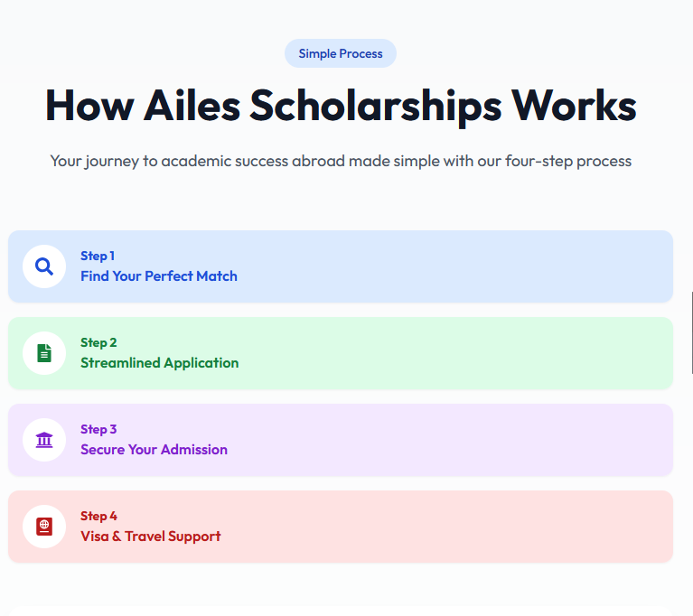Select the Visa & Travel Support title

150,536
